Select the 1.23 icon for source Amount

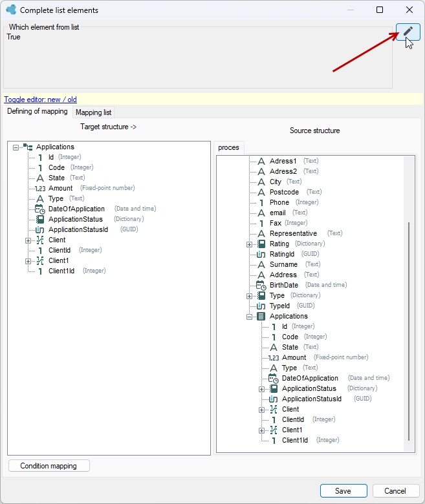274,358
